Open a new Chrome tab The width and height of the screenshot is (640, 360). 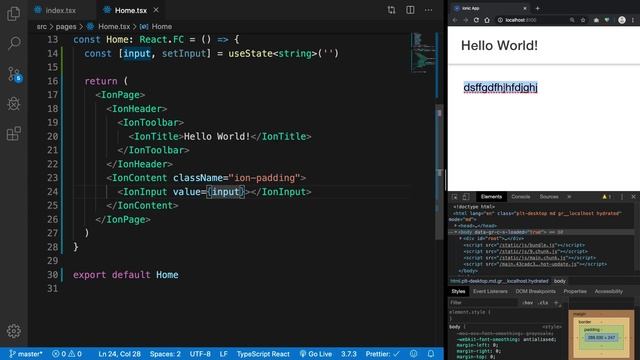click(x=538, y=8)
